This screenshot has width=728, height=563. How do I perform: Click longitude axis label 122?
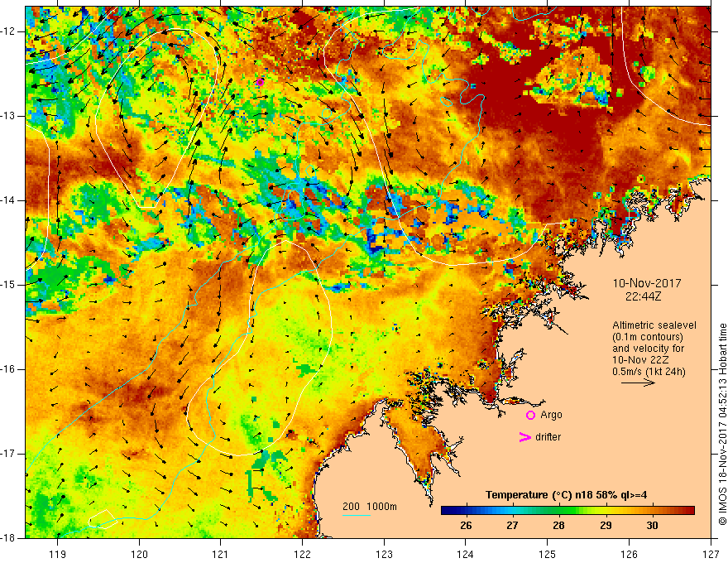tap(302, 554)
